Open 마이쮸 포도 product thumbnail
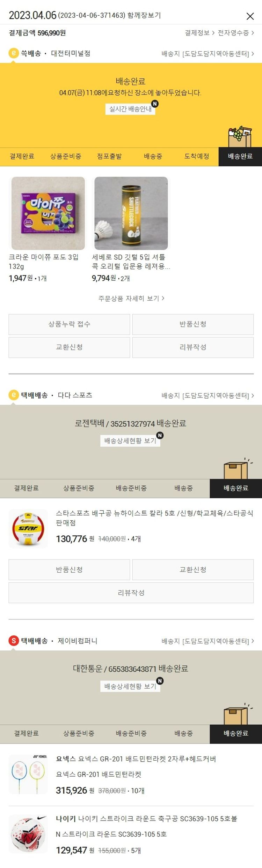Image resolution: width=262 pixels, height=868 pixels. click(x=48, y=213)
